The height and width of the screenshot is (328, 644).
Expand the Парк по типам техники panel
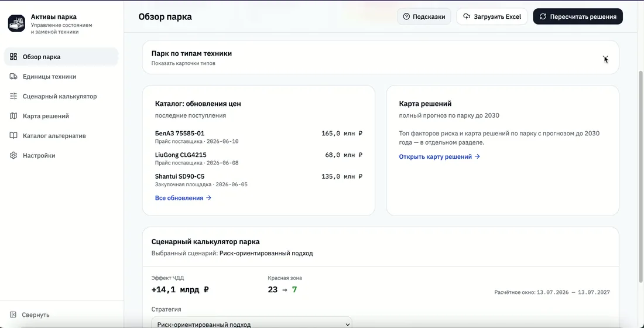[x=381, y=57]
